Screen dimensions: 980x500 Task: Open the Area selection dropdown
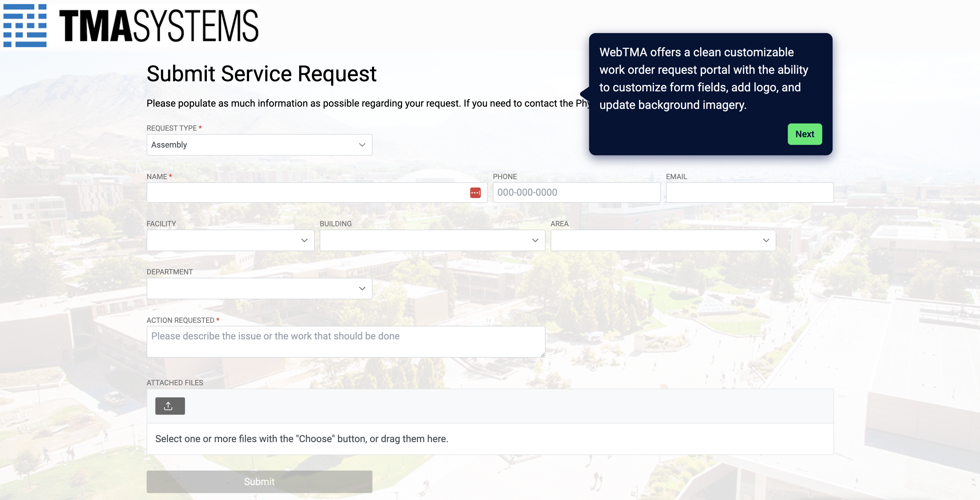click(655, 240)
